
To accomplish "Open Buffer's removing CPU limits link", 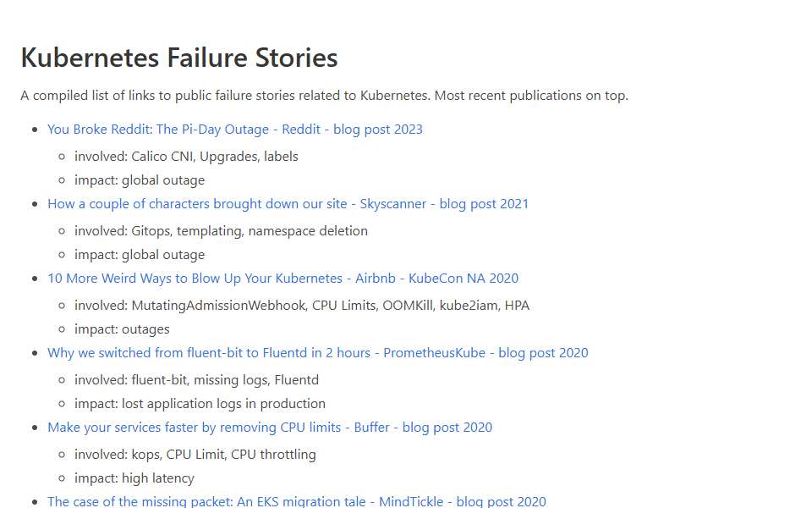I will 270,428.
